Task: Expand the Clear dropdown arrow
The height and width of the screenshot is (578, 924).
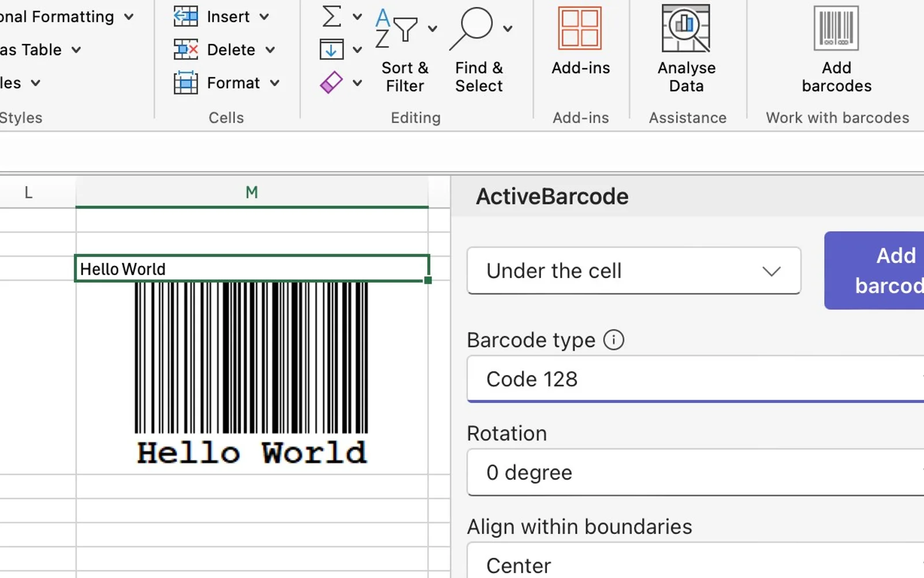Action: tap(357, 83)
